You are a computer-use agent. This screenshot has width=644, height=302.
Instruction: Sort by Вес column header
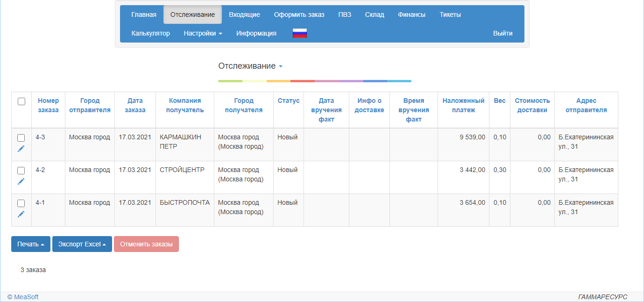(500, 101)
